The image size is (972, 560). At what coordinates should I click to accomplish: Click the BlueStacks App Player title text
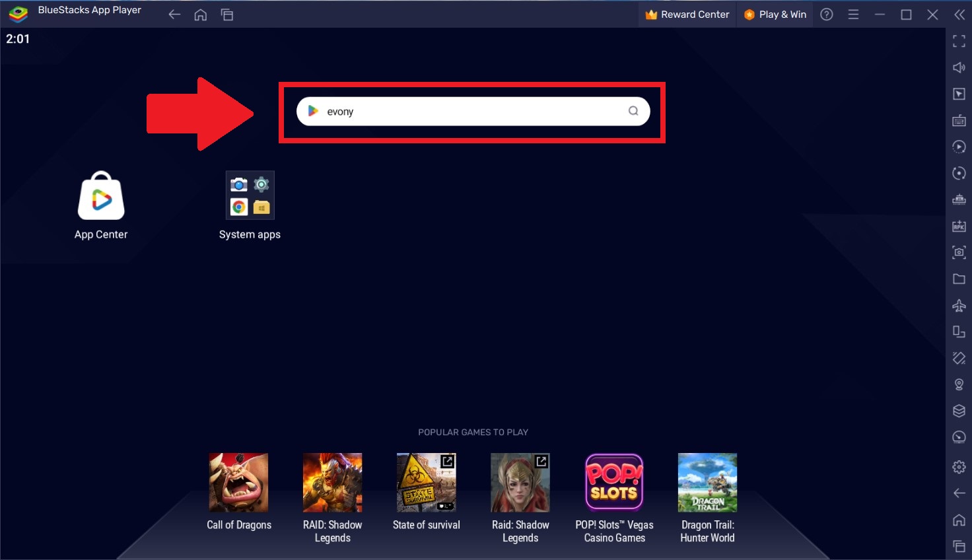pyautogui.click(x=90, y=11)
